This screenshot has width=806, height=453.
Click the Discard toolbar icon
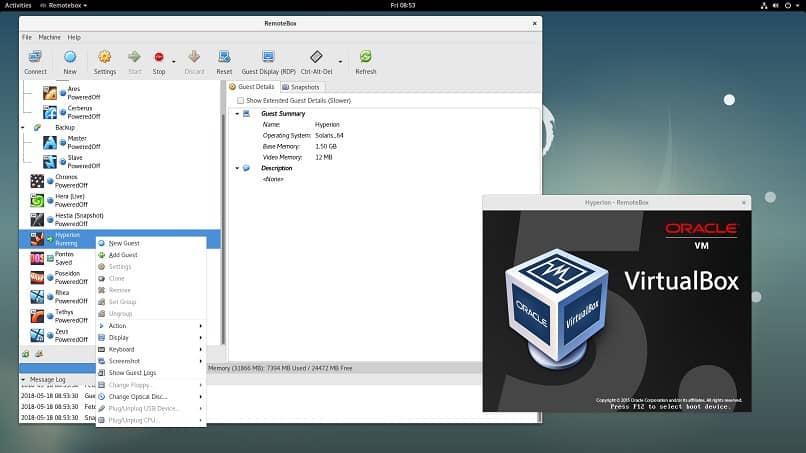tap(194, 57)
